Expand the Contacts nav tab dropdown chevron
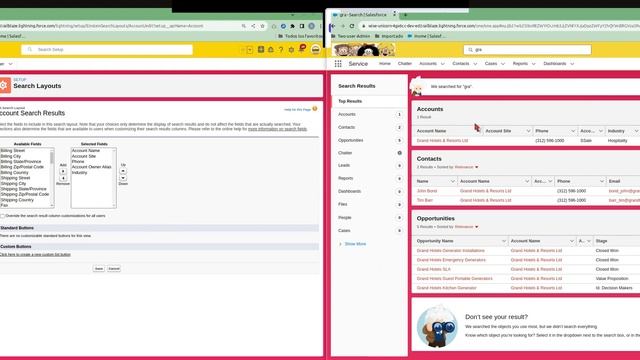 (475, 64)
